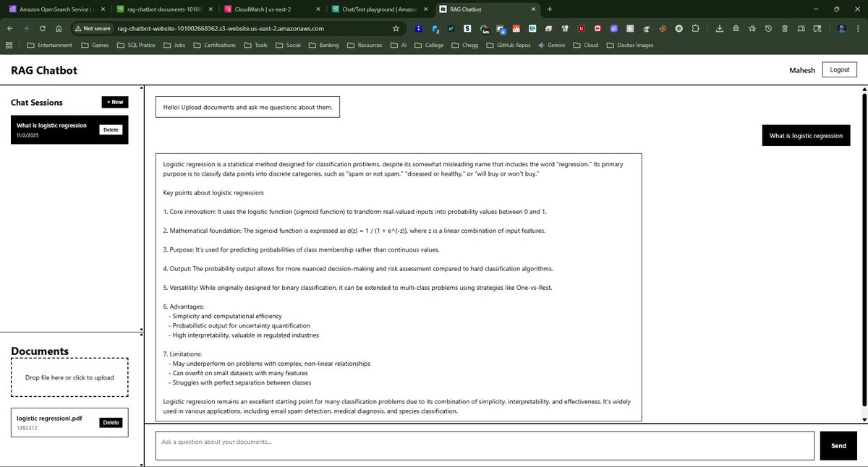This screenshot has height=467, width=868.
Task: Open the Extensions puzzle-piece menu
Action: 696,28
